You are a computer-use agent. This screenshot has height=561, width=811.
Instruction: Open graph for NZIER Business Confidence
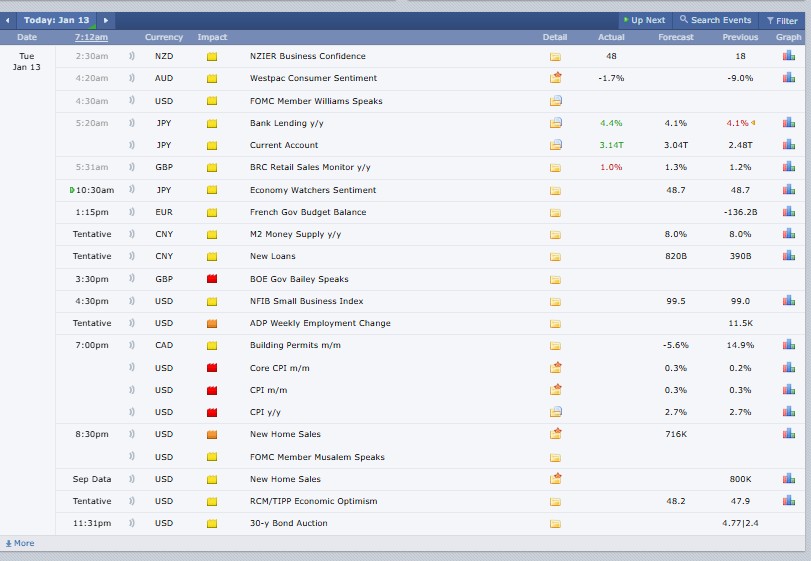(788, 56)
